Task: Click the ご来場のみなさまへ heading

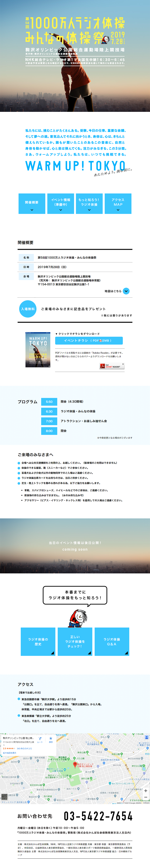Action: click(35, 455)
